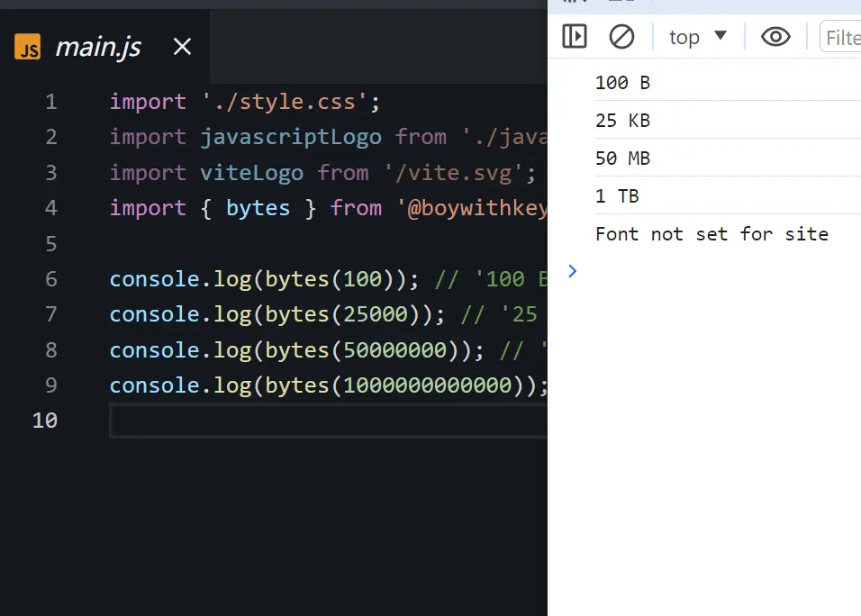
Task: Click './style.css' import string
Action: coord(284,102)
